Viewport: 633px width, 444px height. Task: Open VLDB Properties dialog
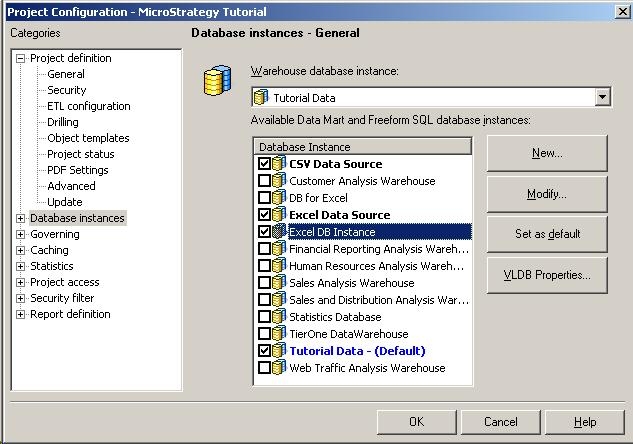point(547,274)
